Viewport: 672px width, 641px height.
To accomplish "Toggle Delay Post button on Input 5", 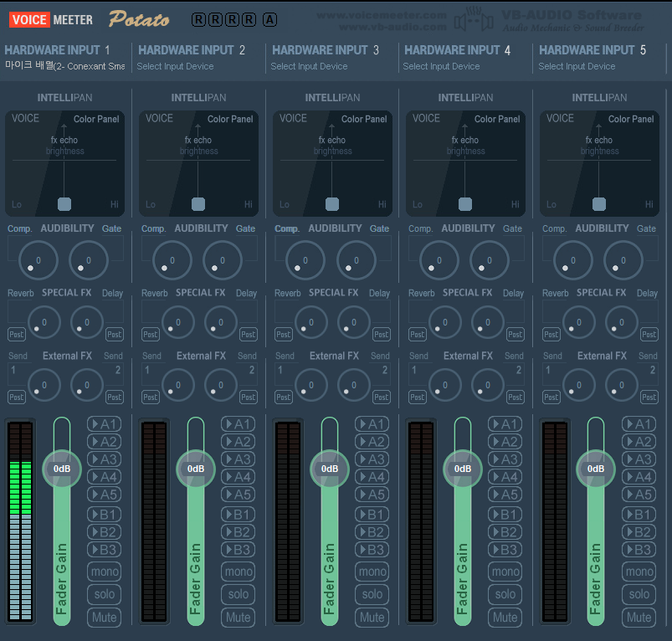I will [x=649, y=334].
